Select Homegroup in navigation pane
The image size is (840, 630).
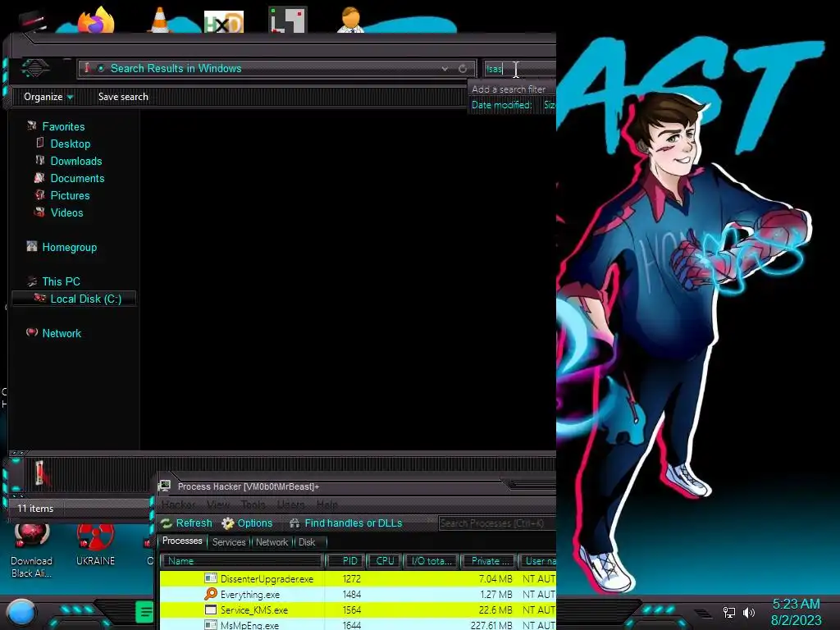tap(69, 248)
